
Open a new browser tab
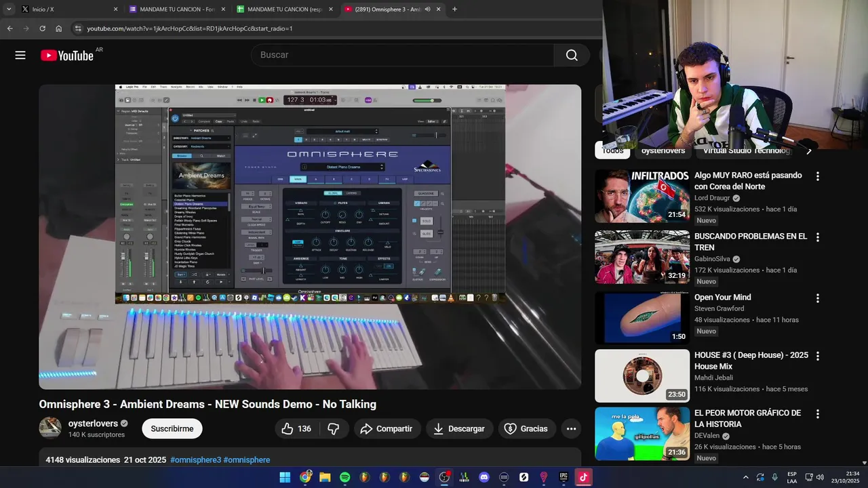(x=454, y=9)
